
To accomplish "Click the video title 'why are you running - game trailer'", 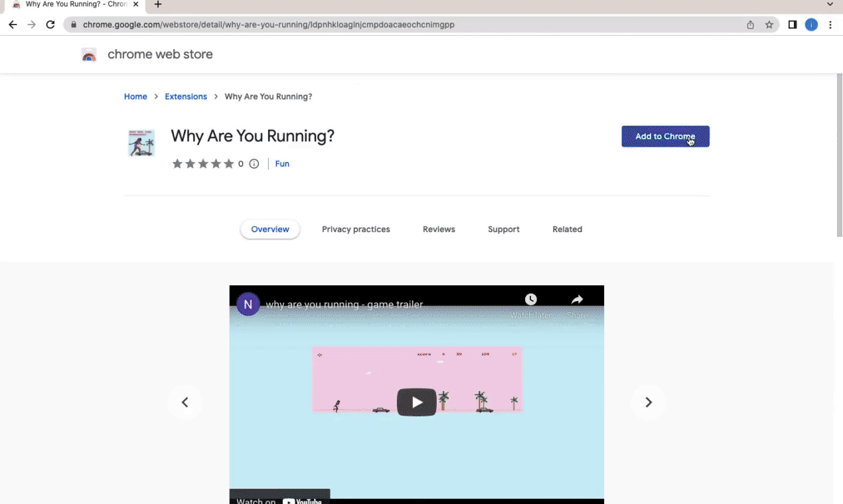I will point(345,305).
